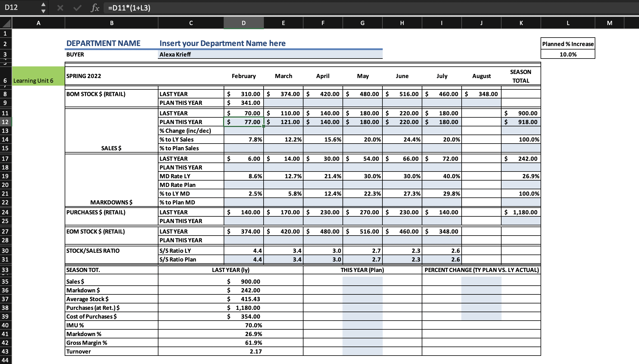Viewport: 639px width, 364px height.
Task: Click BOM stock plan cell $341.00
Action: click(x=244, y=103)
